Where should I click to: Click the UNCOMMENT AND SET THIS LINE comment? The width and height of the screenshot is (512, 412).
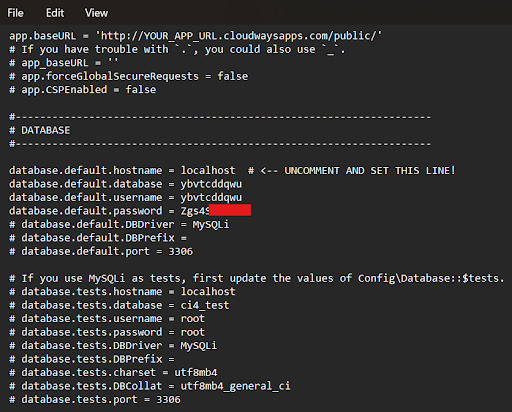pyautogui.click(x=369, y=171)
